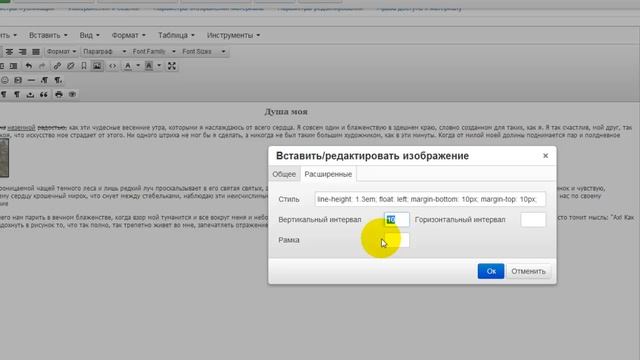The image size is (640, 360).
Task: Click the horizontal line icon
Action: point(31,80)
